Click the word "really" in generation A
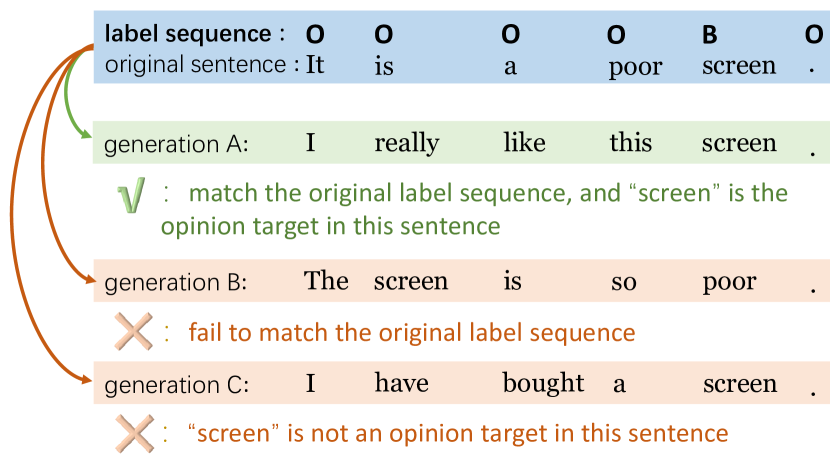The image size is (830, 457). tap(406, 144)
